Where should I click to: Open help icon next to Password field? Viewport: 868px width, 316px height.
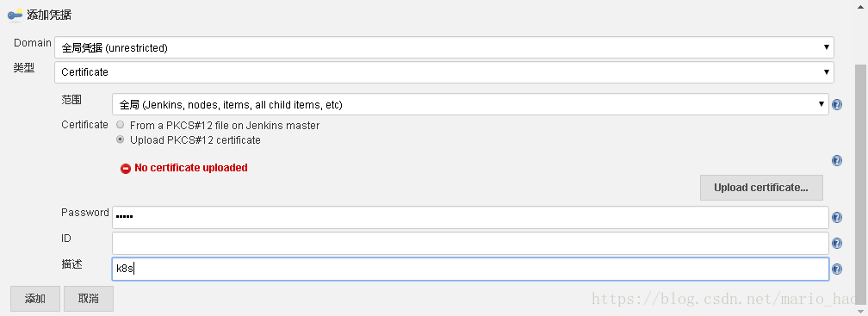(x=837, y=218)
